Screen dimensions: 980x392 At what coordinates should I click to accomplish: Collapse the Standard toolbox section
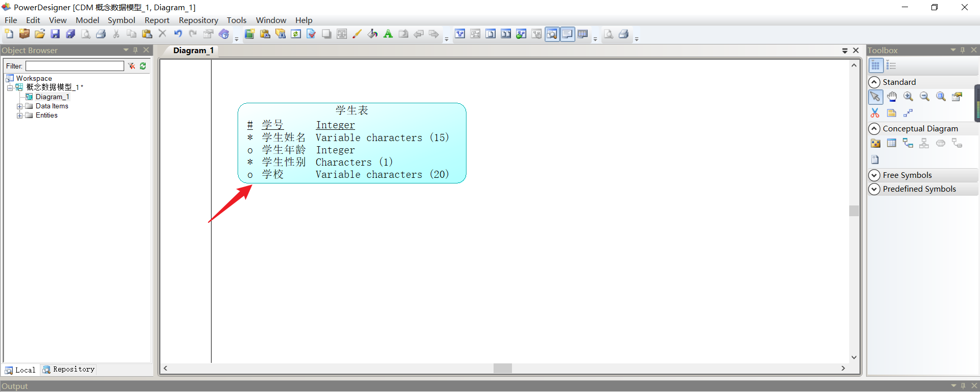pos(874,82)
